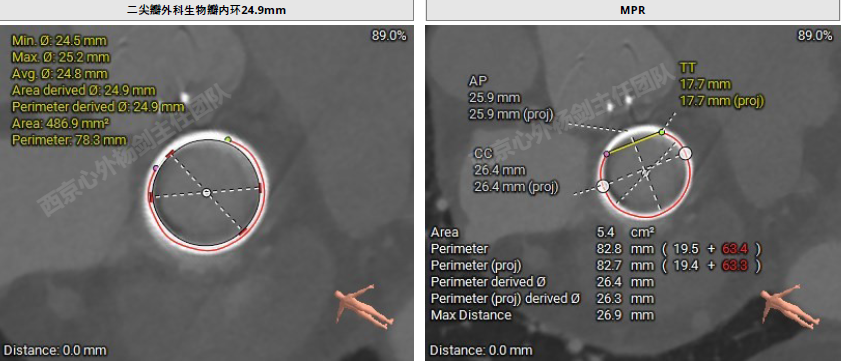842x361 pixels.
Task: Select the magenta control point on left contour
Action: tap(156, 168)
